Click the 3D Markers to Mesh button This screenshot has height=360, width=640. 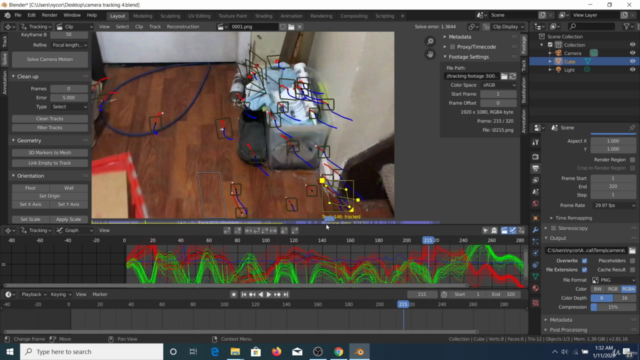click(49, 153)
